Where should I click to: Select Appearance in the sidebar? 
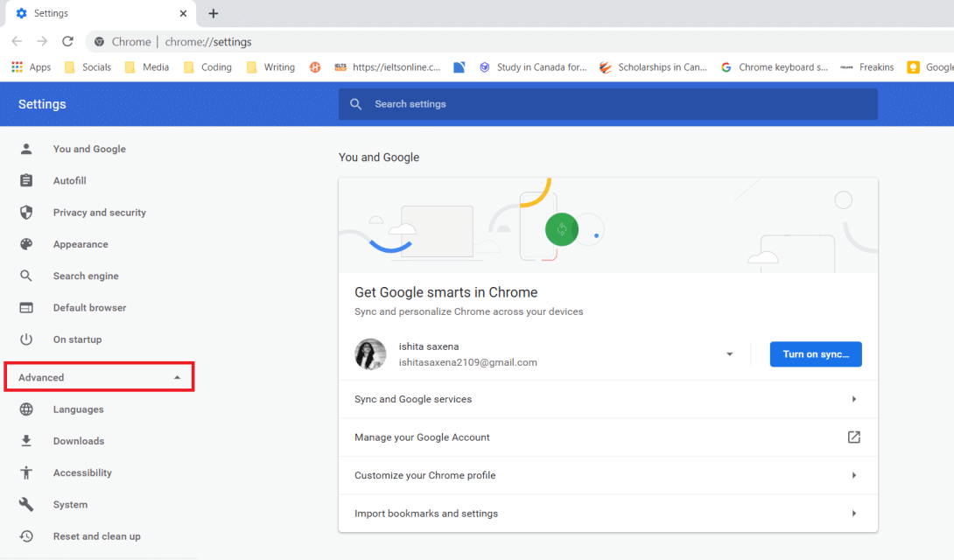coord(81,244)
